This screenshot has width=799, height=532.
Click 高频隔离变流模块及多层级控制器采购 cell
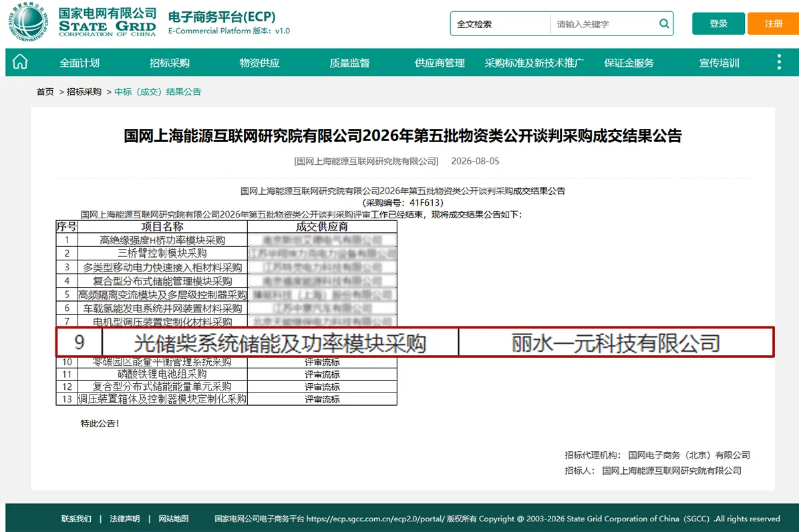point(162,294)
